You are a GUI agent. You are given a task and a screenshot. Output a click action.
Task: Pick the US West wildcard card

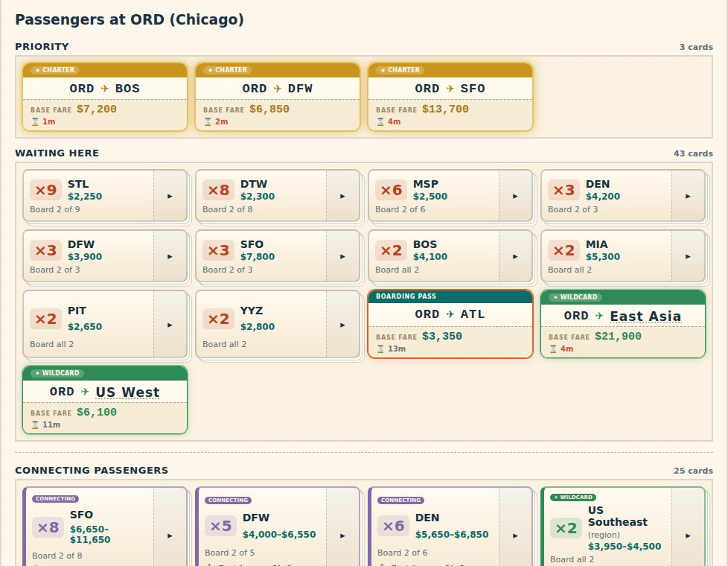click(105, 400)
